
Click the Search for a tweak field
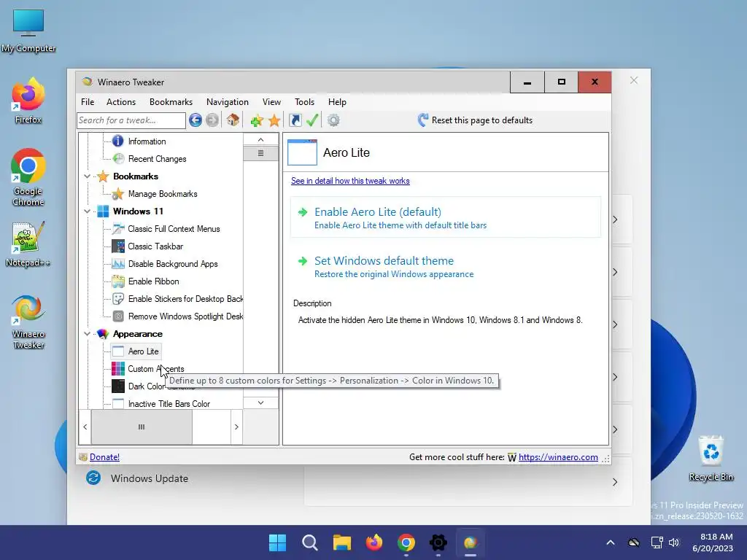[131, 120]
